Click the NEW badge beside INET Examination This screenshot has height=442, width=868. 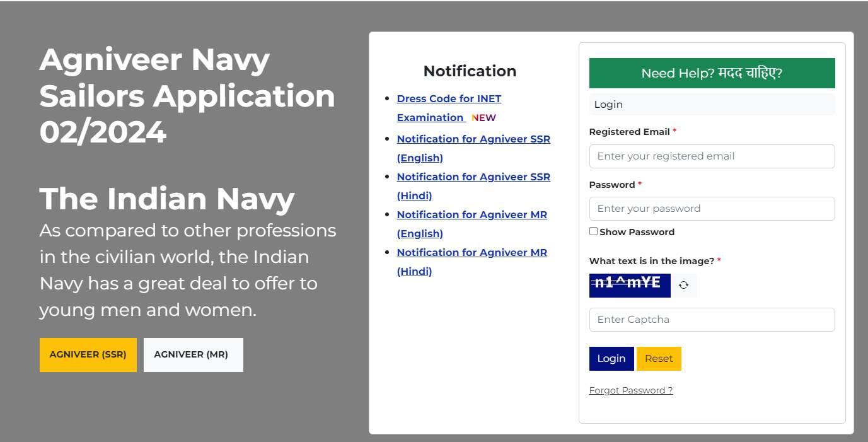pyautogui.click(x=483, y=118)
